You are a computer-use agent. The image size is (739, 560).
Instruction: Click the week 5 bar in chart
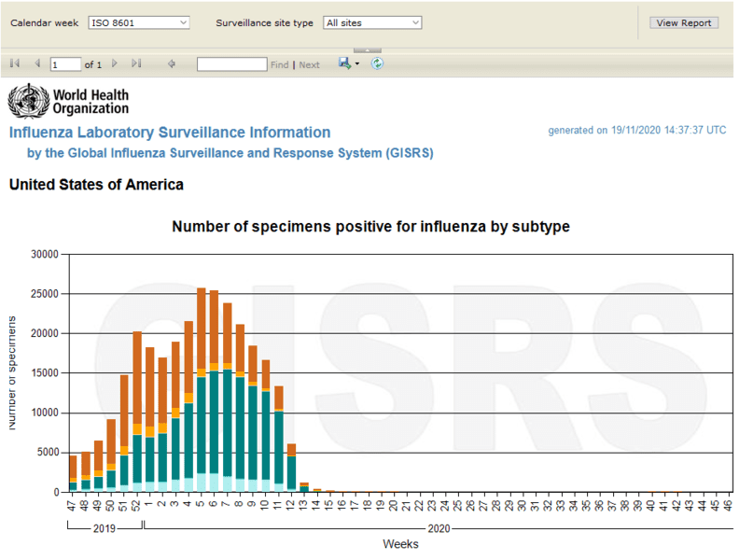tap(202, 390)
